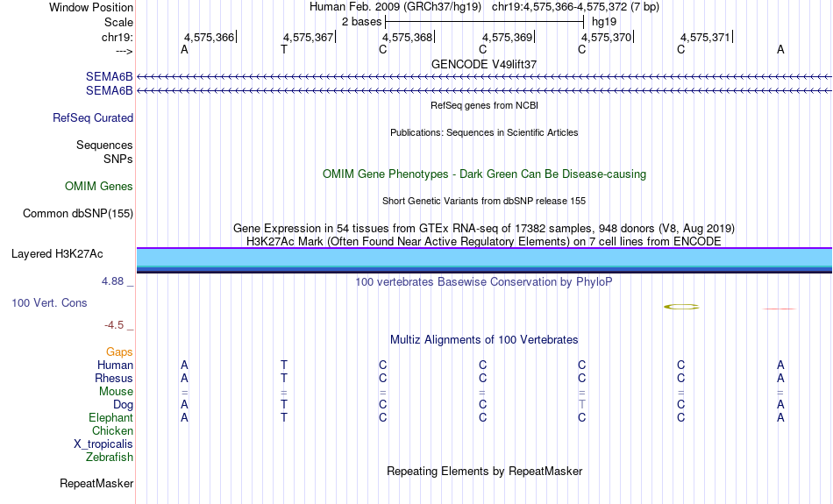
Task: Open Short Genetic Variants from dbSNP release 155
Action: point(484,201)
